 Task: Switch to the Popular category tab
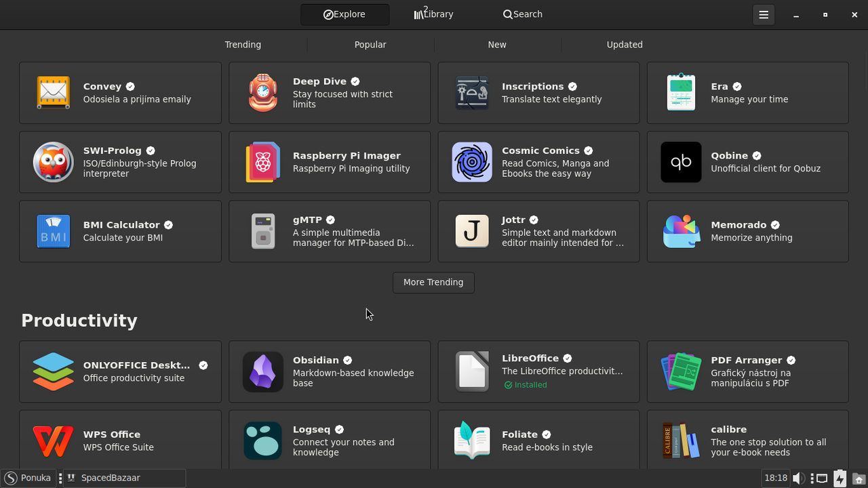click(370, 45)
